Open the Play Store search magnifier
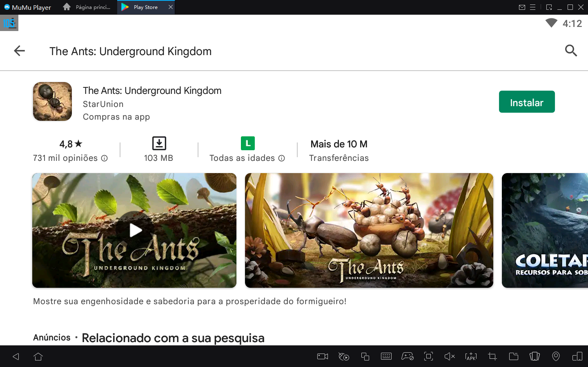588x367 pixels. (x=571, y=51)
